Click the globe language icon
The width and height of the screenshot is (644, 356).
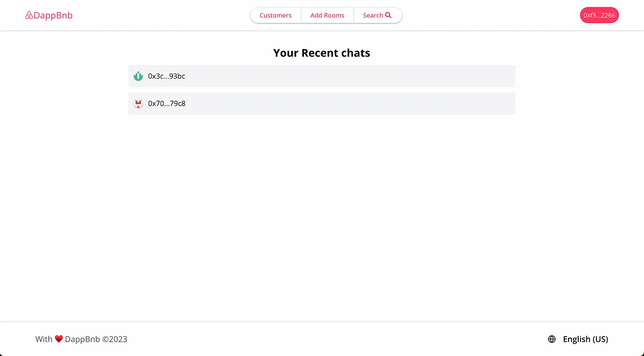pyautogui.click(x=552, y=339)
